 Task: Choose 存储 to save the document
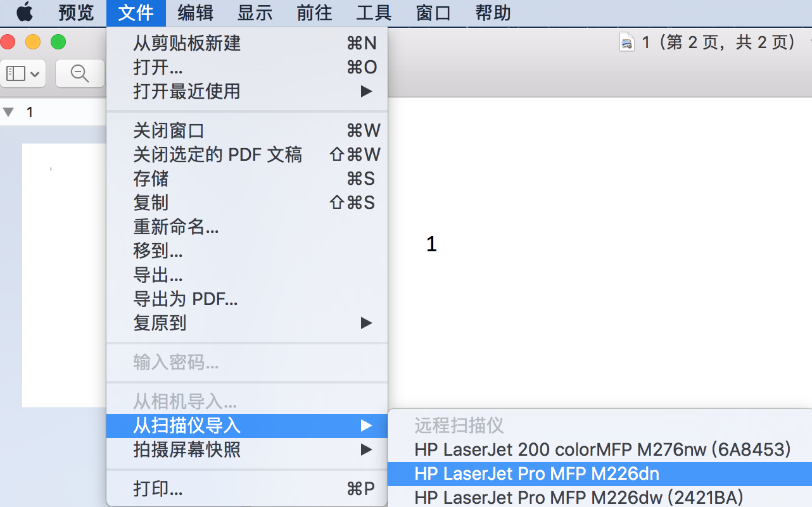(x=247, y=178)
